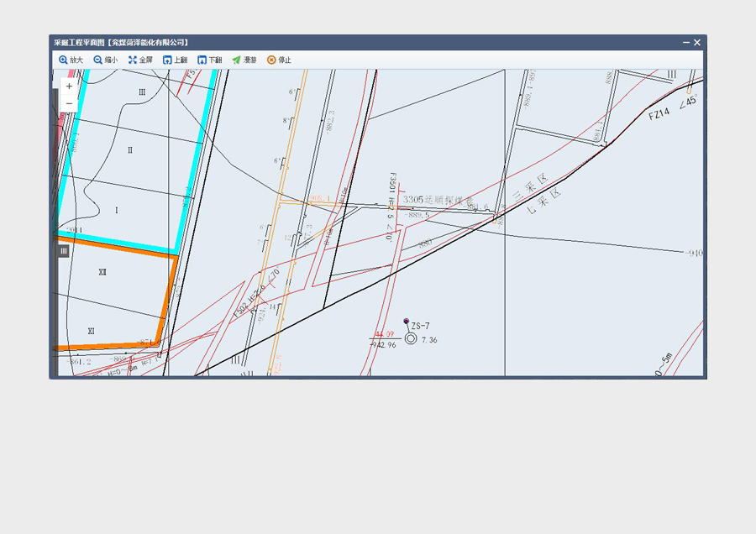756x534 pixels.
Task: Zoom in with the map plus button
Action: [x=69, y=86]
